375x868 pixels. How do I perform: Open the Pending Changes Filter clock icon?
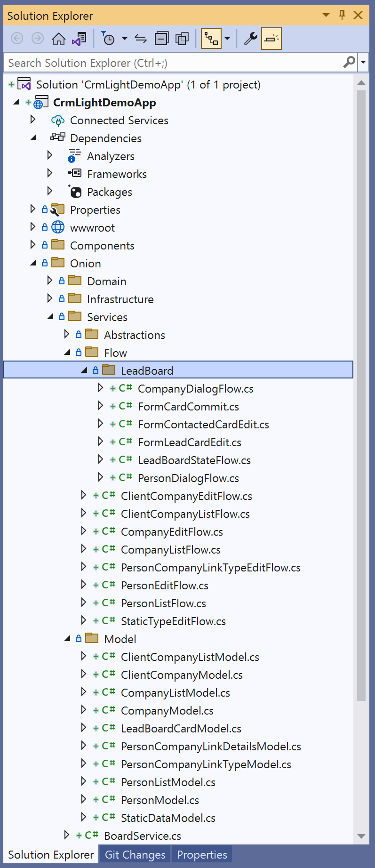pos(109,39)
